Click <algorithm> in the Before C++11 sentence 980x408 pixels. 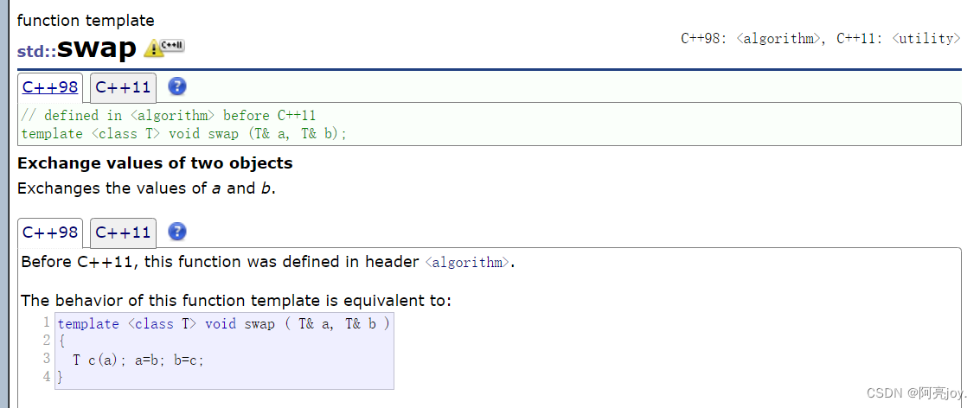(467, 263)
